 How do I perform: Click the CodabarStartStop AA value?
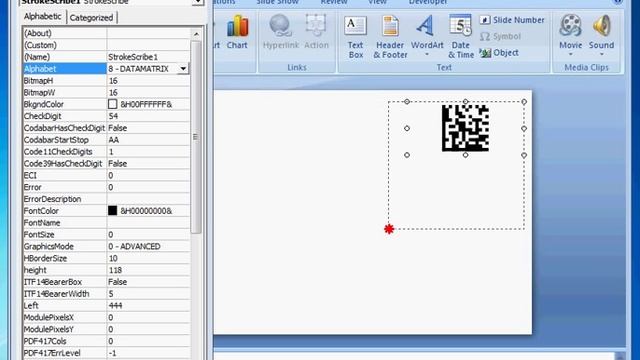coord(148,140)
